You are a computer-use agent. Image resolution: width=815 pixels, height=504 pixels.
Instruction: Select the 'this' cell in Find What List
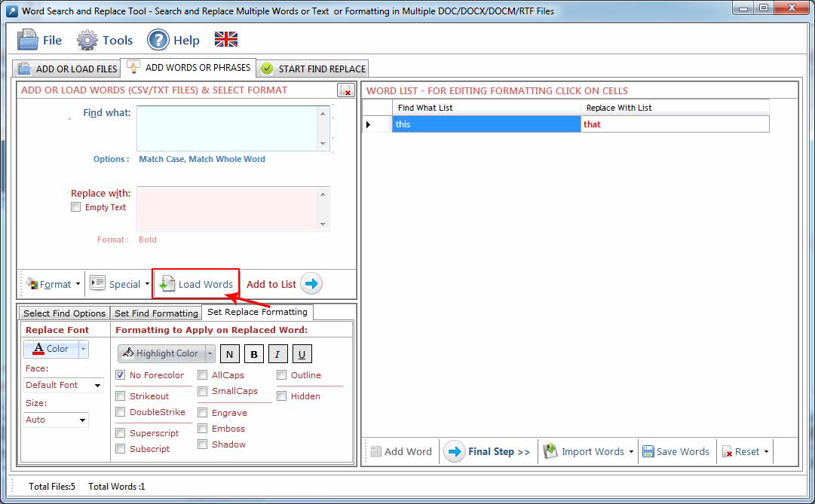[x=486, y=124]
